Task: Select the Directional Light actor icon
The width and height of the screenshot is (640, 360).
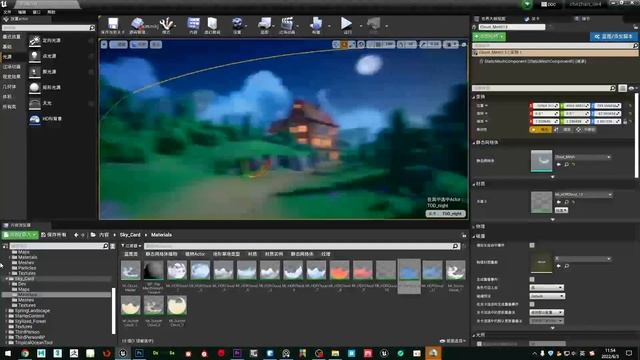Action: pyautogui.click(x=35, y=40)
